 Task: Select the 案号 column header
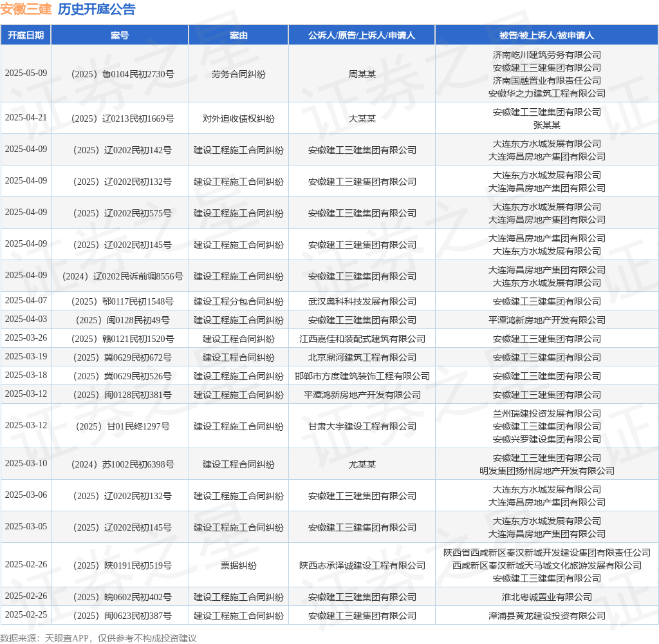click(120, 35)
